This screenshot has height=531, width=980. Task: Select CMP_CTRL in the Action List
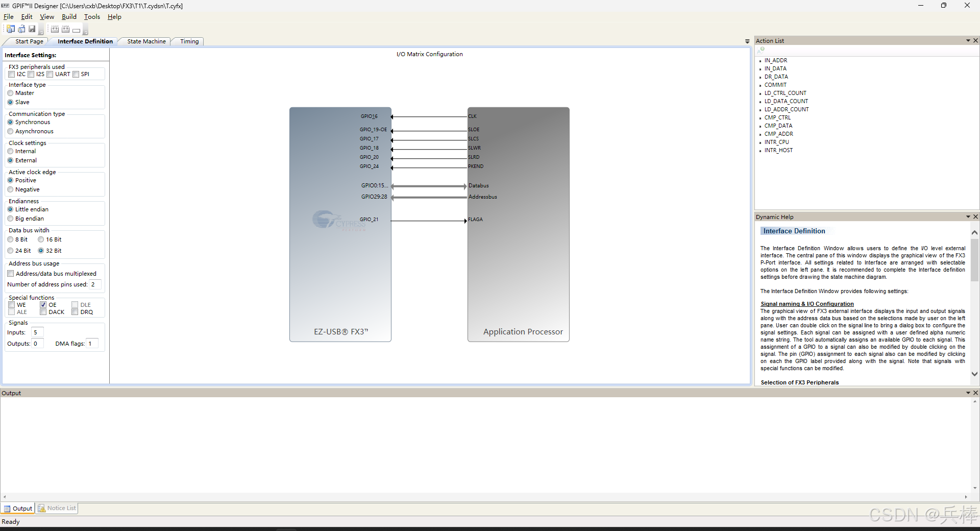click(777, 117)
